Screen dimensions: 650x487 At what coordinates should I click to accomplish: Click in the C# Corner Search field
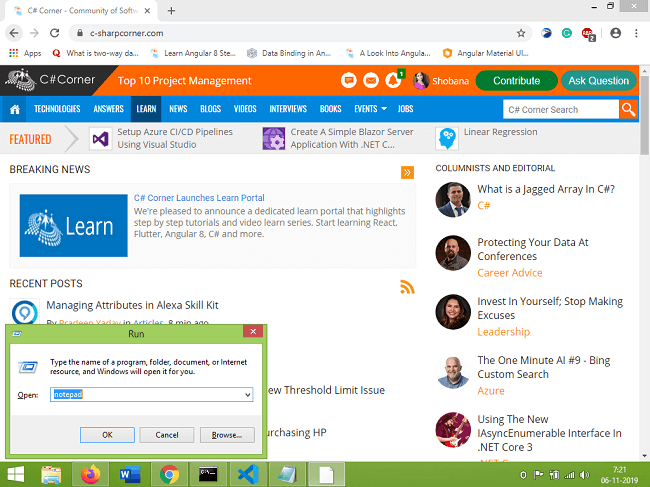click(x=561, y=109)
